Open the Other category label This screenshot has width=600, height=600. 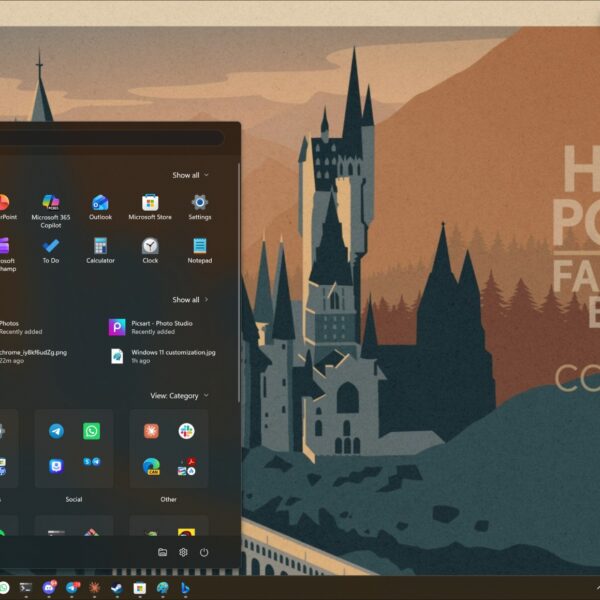tap(168, 499)
